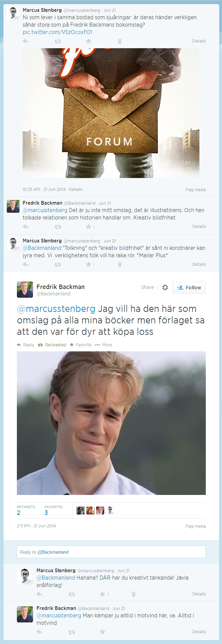222x644 pixels.
Task: Open the gear settings menu beside Share
Action: (x=165, y=287)
